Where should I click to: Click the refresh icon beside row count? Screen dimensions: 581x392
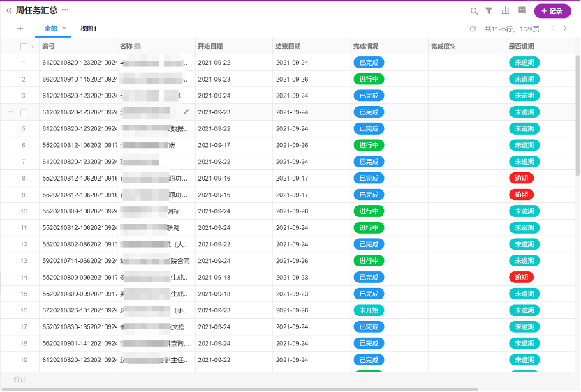(x=473, y=29)
